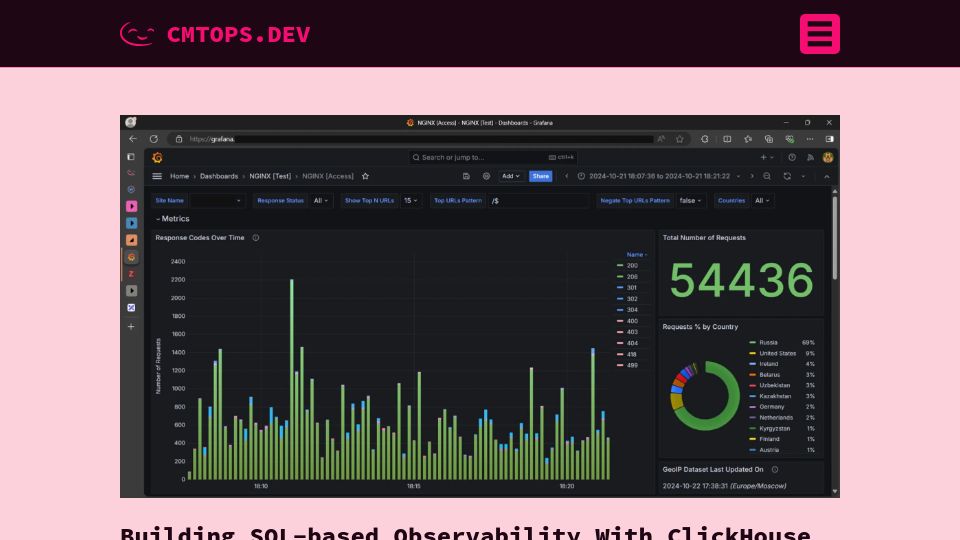The height and width of the screenshot is (540, 960).
Task: Click the NGINX [Test] breadcrumb
Action: click(x=270, y=176)
